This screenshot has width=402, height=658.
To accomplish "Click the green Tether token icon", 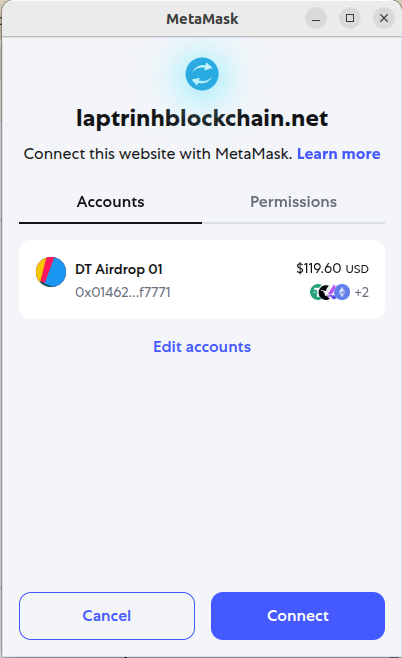I will pos(315,292).
